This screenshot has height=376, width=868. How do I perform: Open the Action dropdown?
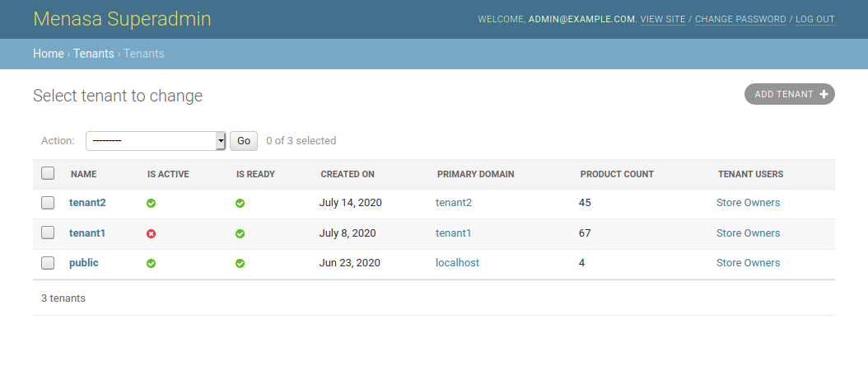[x=156, y=141]
